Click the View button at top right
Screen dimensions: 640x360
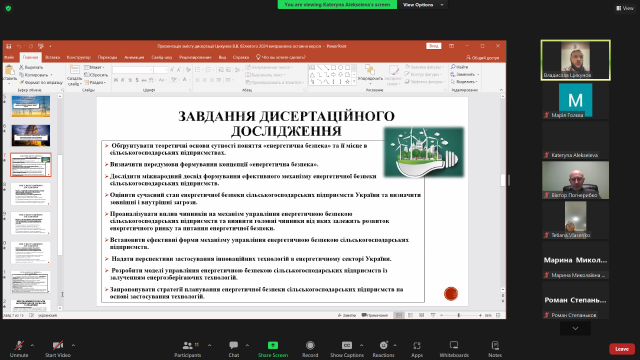pyautogui.click(x=625, y=8)
